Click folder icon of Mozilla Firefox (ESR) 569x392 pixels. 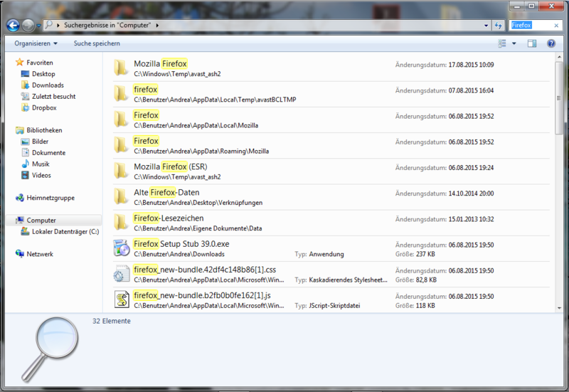pyautogui.click(x=120, y=171)
